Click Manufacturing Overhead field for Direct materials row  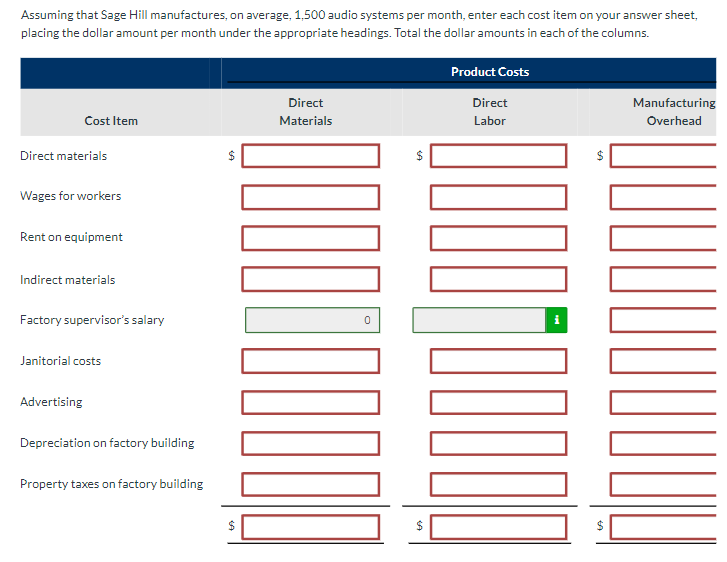[x=663, y=156]
